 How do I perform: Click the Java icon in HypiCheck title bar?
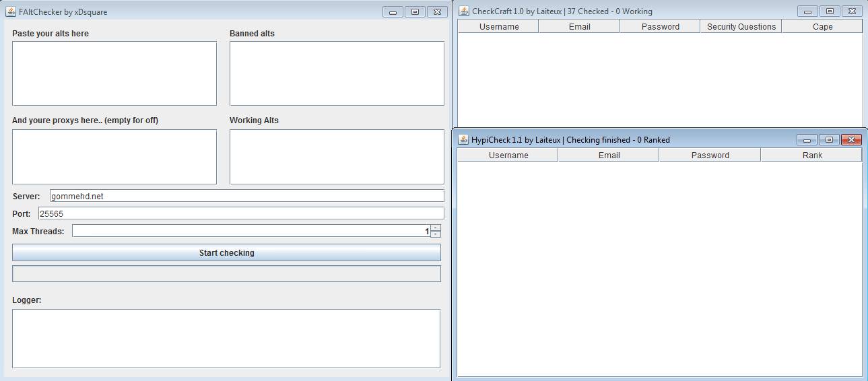click(463, 139)
